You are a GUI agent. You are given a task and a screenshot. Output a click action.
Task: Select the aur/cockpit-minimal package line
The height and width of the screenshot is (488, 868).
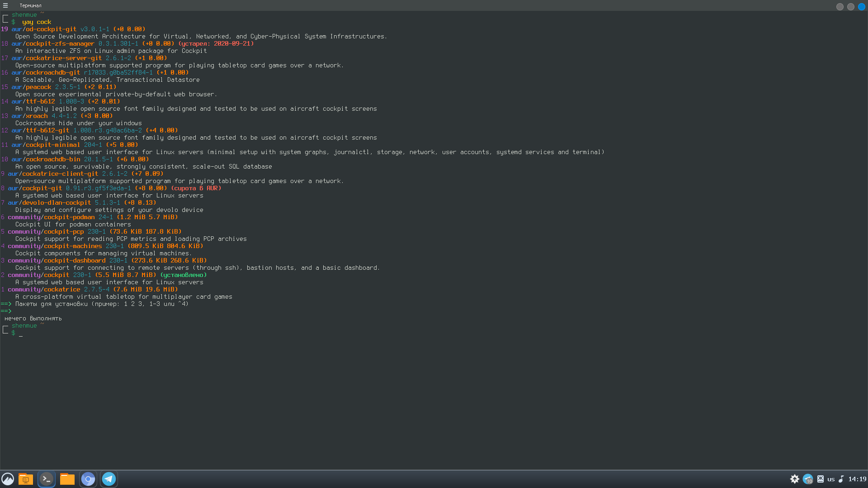pyautogui.click(x=70, y=145)
